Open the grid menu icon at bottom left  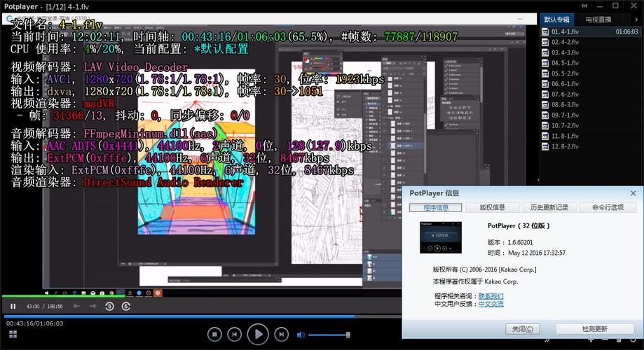click(13, 335)
